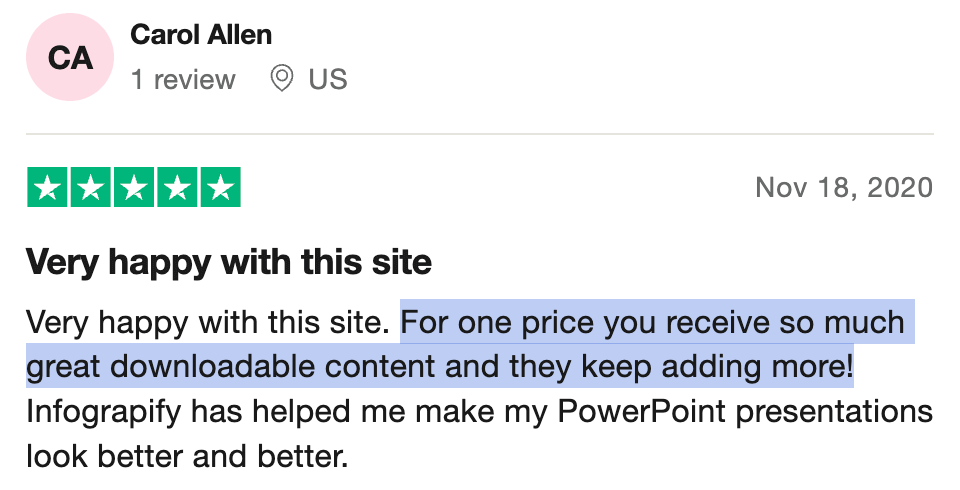Click the first 'Very happy' body sentence

[x=208, y=322]
